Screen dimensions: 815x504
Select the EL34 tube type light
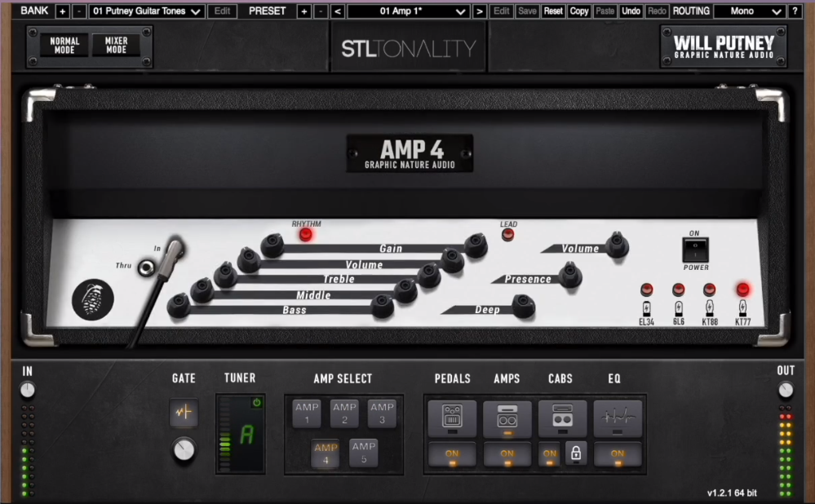(647, 290)
